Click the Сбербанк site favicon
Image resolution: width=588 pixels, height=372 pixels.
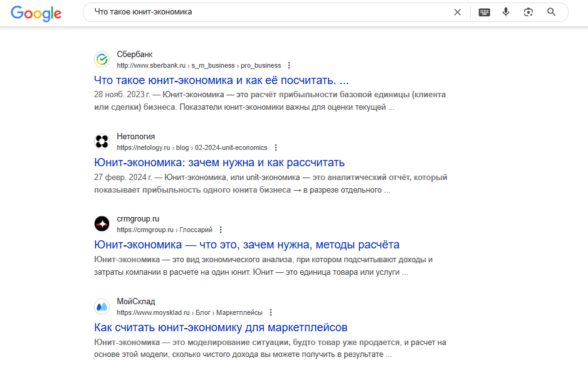pyautogui.click(x=102, y=59)
